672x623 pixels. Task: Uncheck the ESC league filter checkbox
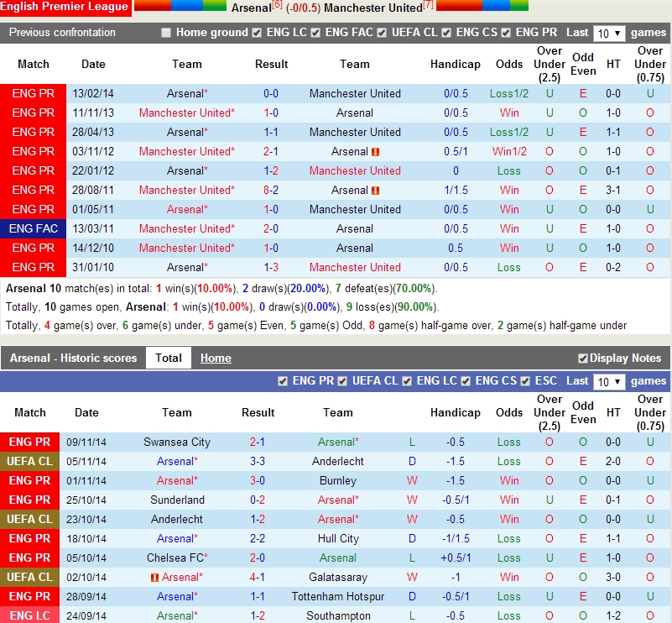[525, 381]
